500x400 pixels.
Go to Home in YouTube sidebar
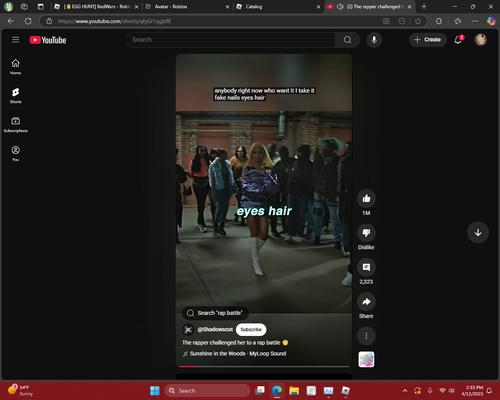click(15, 67)
